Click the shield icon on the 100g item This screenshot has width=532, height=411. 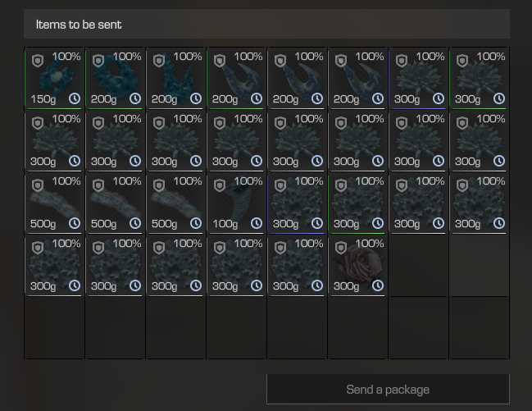220,185
